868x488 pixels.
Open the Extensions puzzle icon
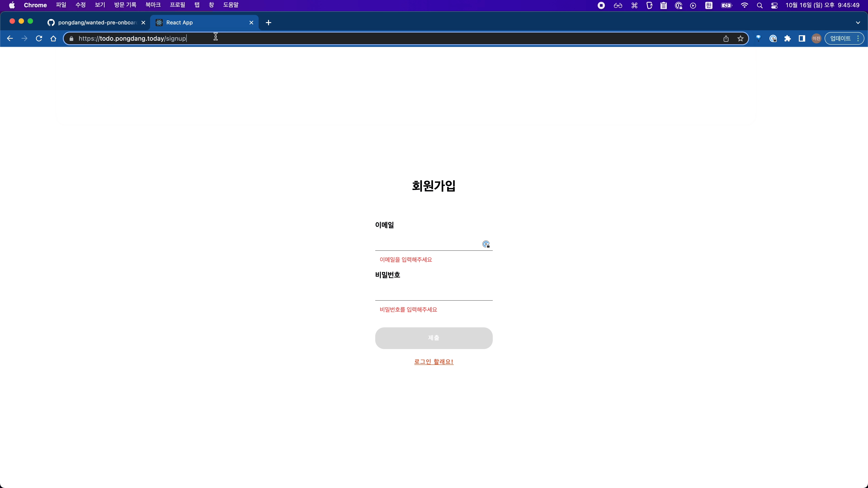[x=788, y=38]
